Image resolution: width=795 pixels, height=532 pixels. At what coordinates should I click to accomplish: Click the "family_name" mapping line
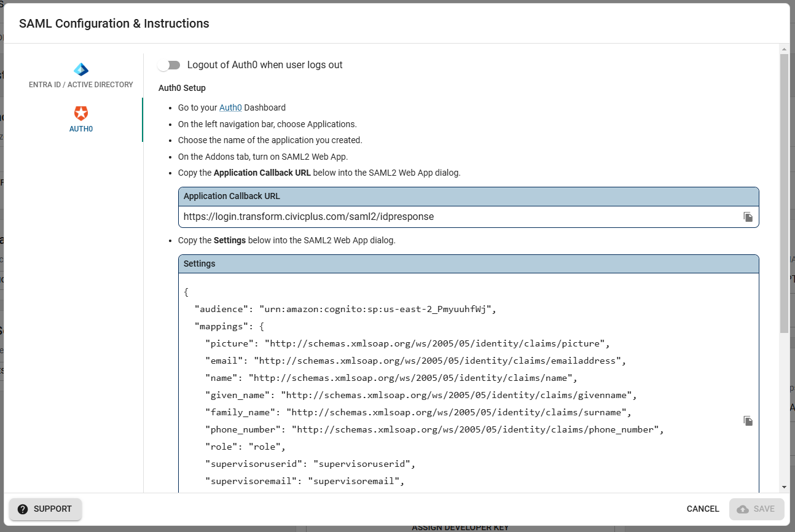pyautogui.click(x=418, y=412)
